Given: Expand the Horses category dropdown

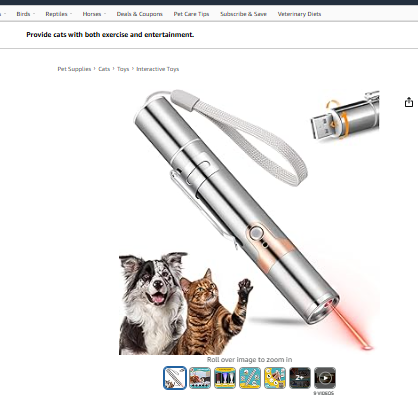Looking at the screenshot, I should coord(94,14).
